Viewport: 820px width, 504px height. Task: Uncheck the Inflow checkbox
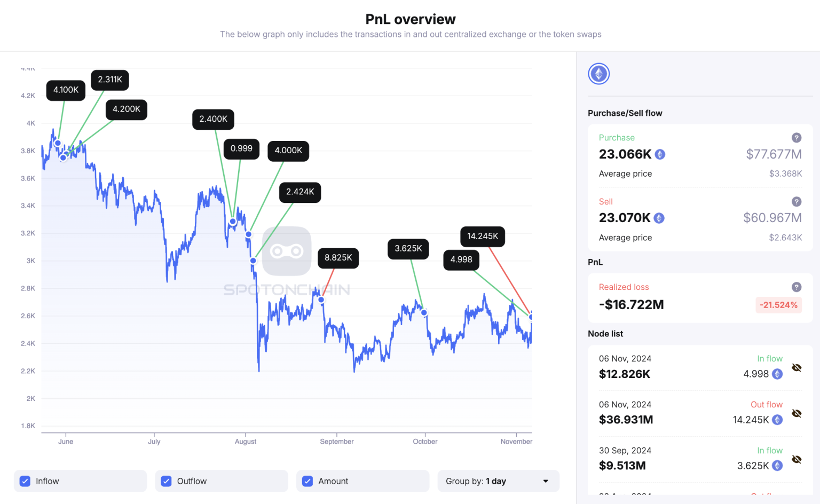click(x=25, y=481)
